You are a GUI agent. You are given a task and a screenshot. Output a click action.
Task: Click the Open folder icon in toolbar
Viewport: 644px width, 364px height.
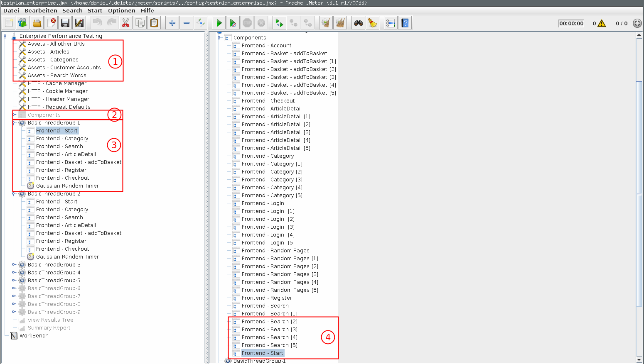point(37,23)
